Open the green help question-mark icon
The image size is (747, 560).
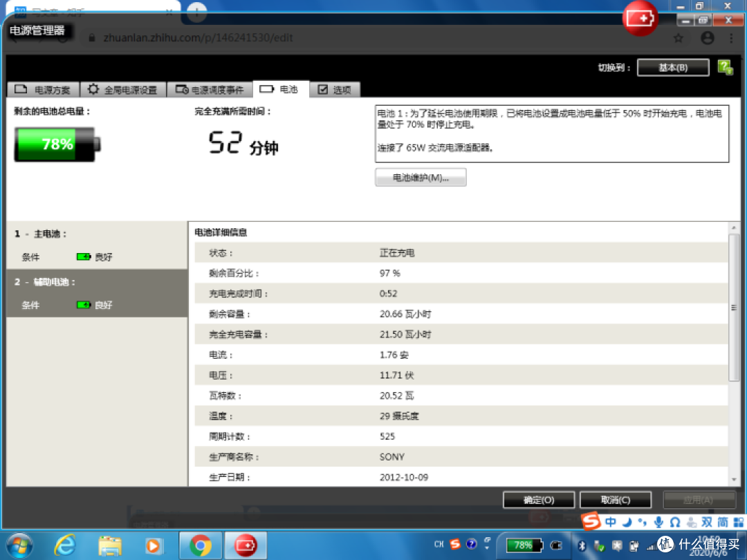[x=725, y=67]
